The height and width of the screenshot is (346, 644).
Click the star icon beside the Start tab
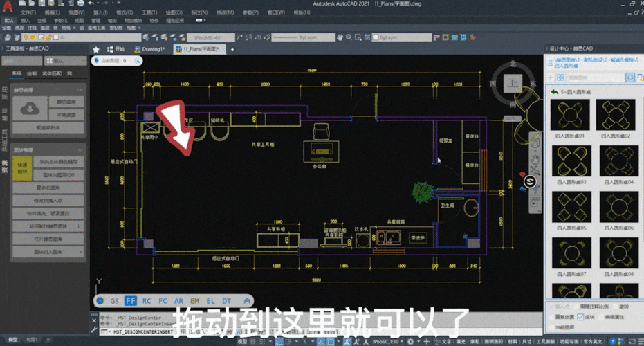(96, 49)
